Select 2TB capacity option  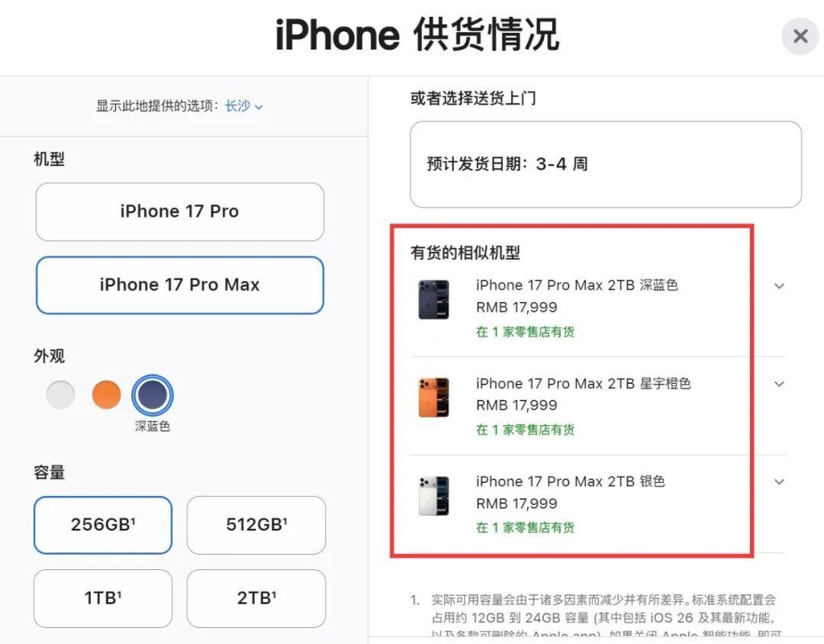[x=256, y=598]
